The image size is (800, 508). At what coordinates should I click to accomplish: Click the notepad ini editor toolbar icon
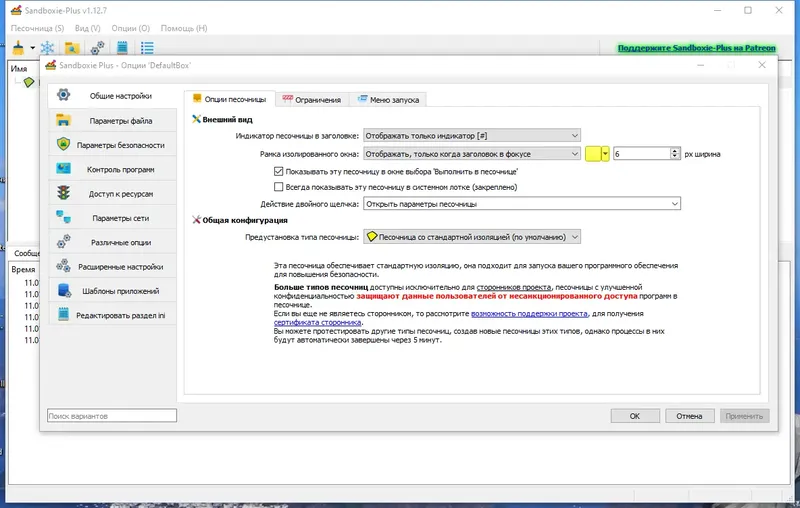pyautogui.click(x=122, y=48)
